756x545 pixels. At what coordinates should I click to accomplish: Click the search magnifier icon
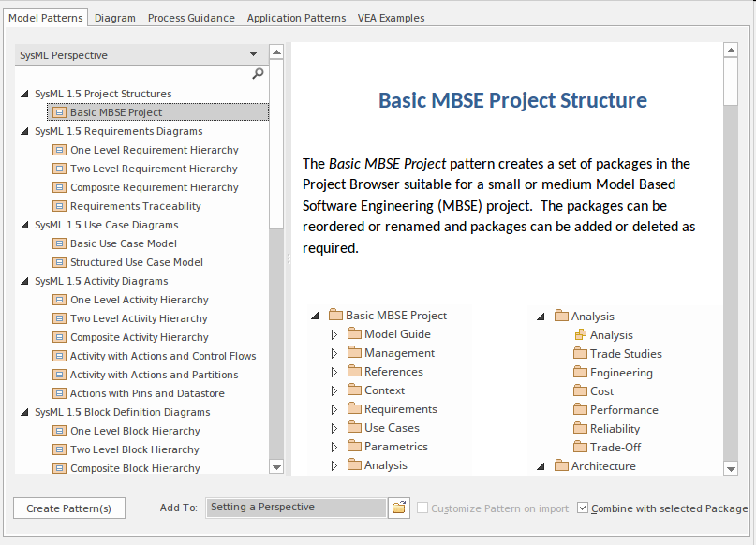(x=258, y=74)
